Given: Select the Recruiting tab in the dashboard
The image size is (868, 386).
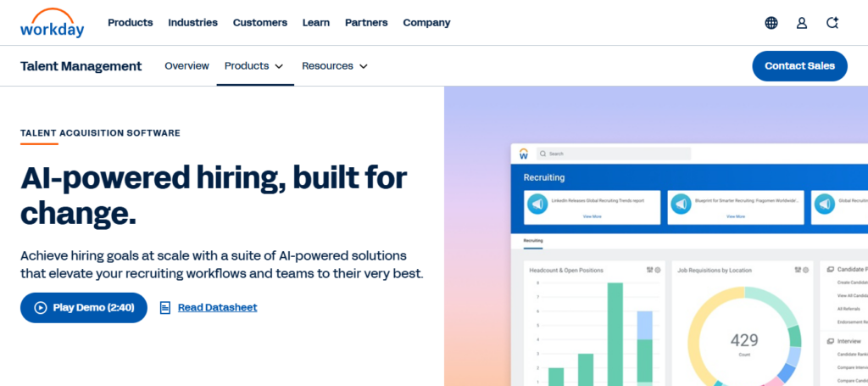Looking at the screenshot, I should [533, 241].
